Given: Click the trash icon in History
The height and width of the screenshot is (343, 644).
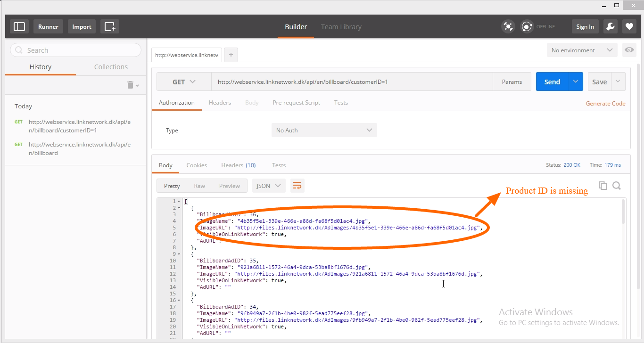Looking at the screenshot, I should pos(131,85).
